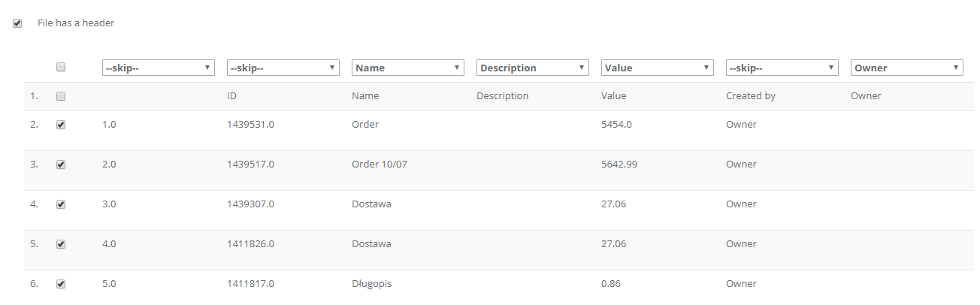Image resolution: width=980 pixels, height=305 pixels.
Task: Open the --skip-- dropdown above Created by
Action: [x=782, y=68]
